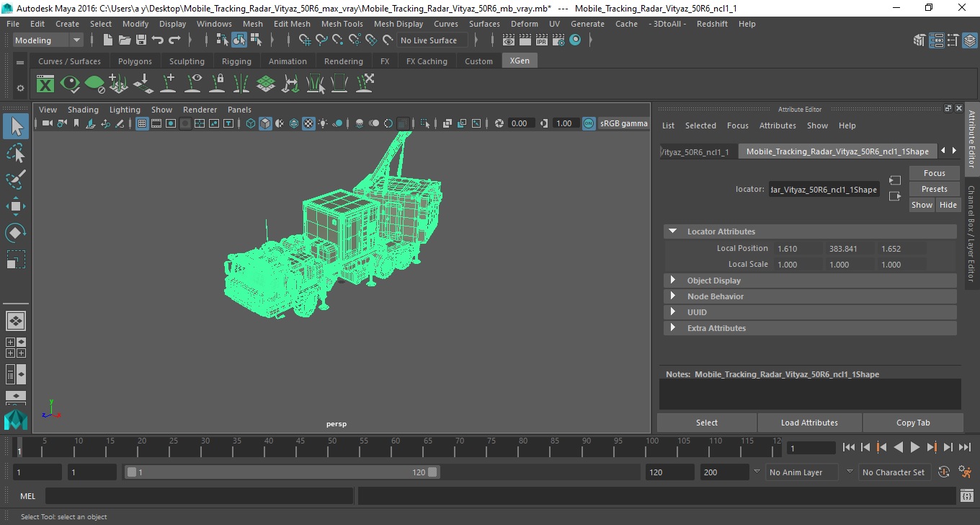Undo the last action with arrow icon
This screenshot has height=525, width=980.
(158, 40)
